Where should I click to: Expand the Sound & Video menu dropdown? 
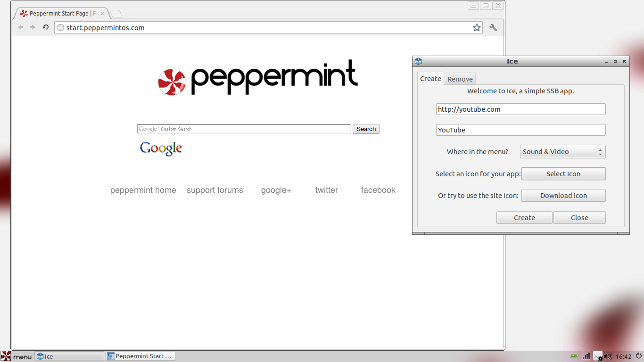click(563, 152)
